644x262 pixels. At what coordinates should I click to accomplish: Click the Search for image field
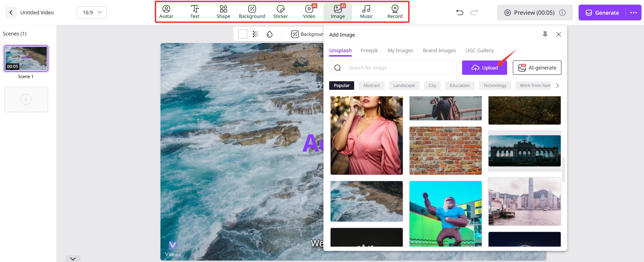[x=392, y=68]
